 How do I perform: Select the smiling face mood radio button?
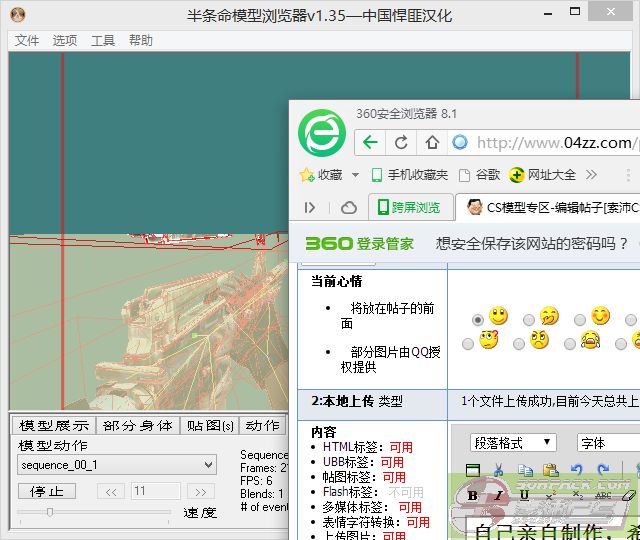[478, 319]
